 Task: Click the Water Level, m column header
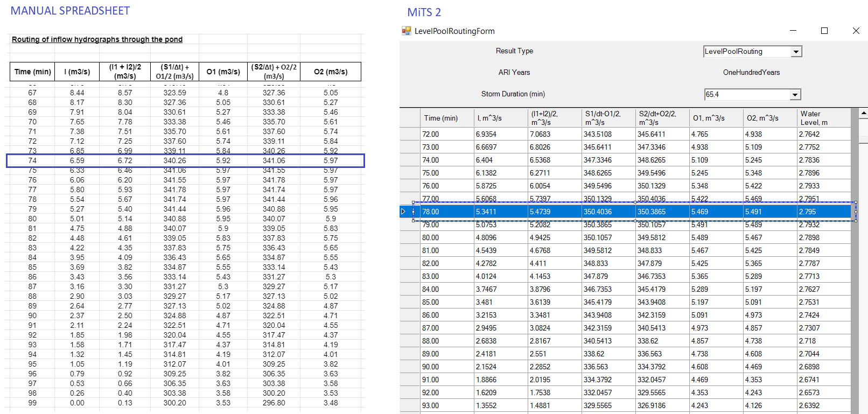pos(824,118)
